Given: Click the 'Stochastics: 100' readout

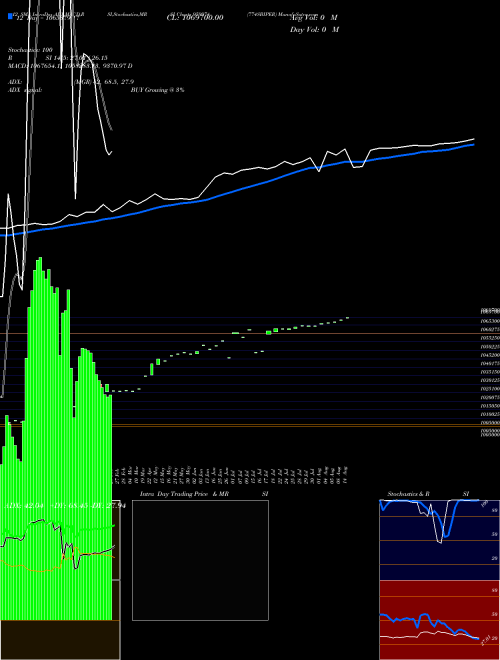Looking at the screenshot, I should coord(28,50).
